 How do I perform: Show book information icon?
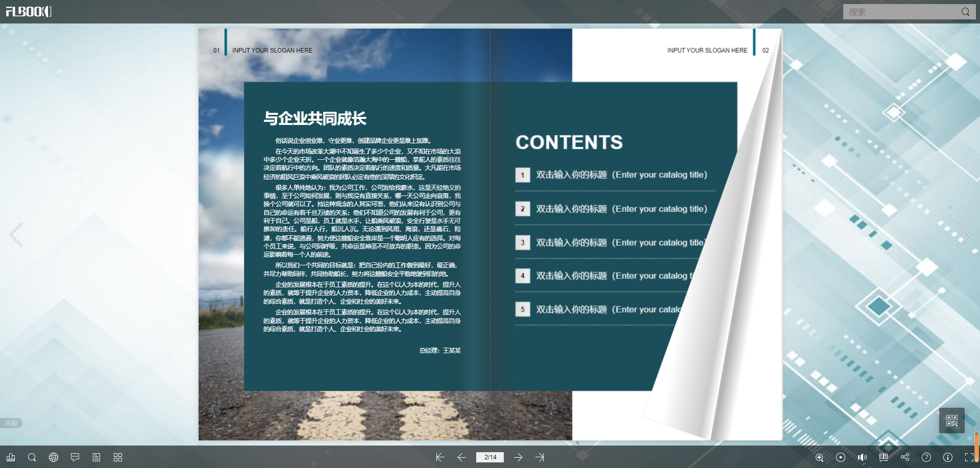point(948,457)
